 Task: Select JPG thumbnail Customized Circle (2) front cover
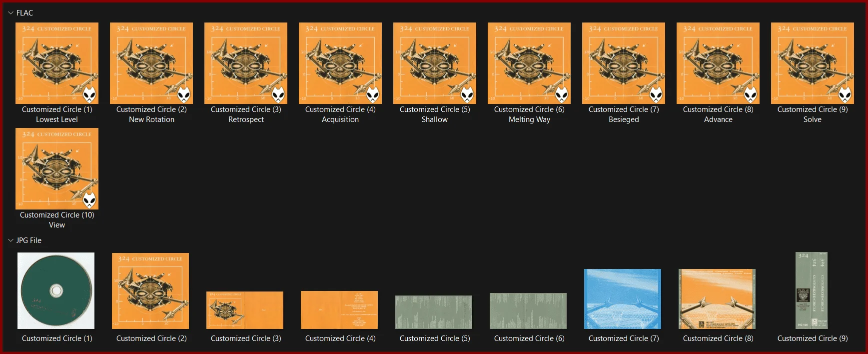point(150,291)
